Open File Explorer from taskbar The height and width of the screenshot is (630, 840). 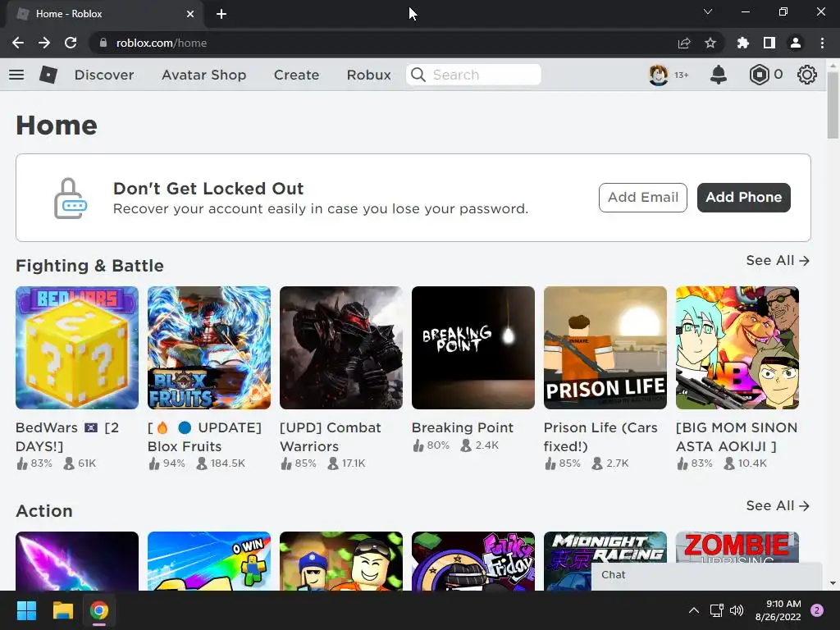(x=62, y=610)
